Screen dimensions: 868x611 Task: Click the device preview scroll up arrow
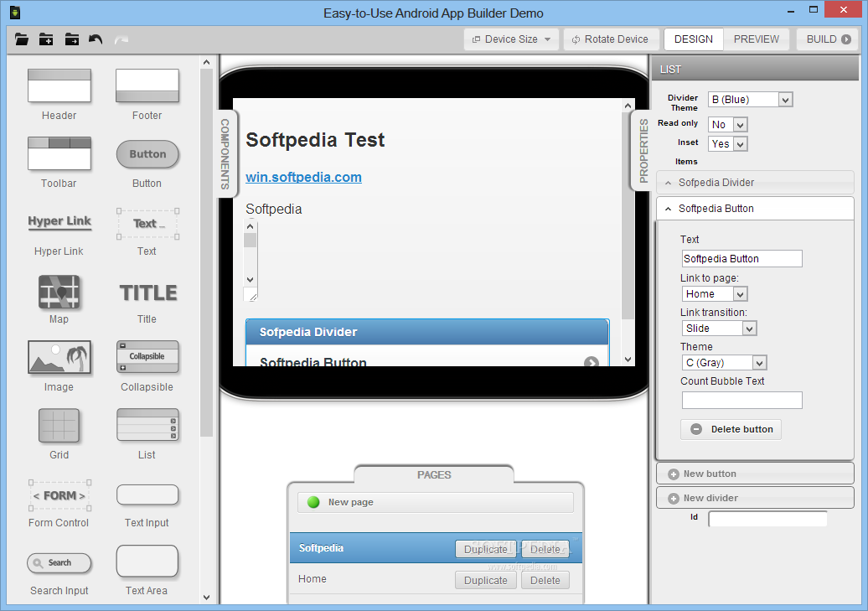coord(628,106)
